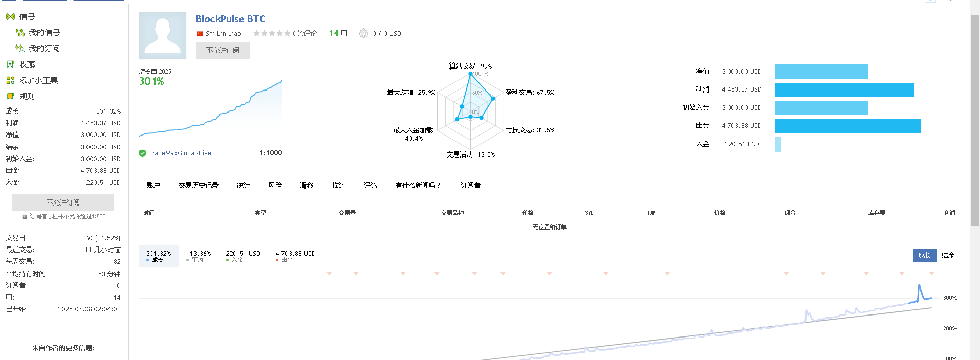Open author Shi Lin Liao profile

coord(223,34)
